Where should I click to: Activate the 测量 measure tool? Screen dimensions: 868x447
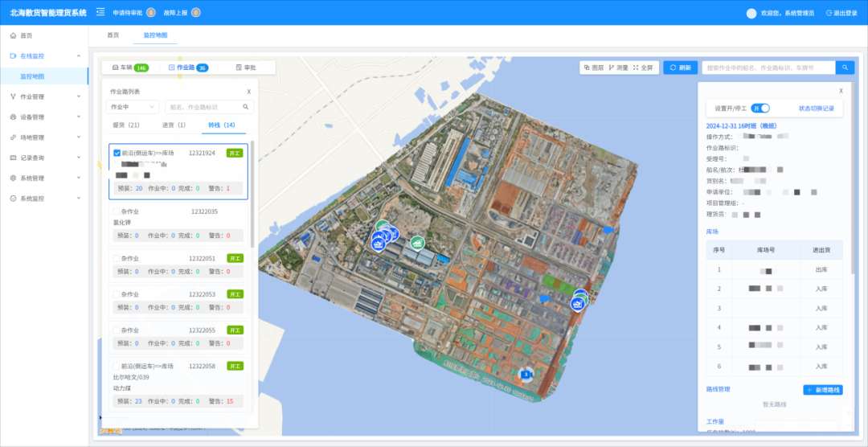(612, 68)
